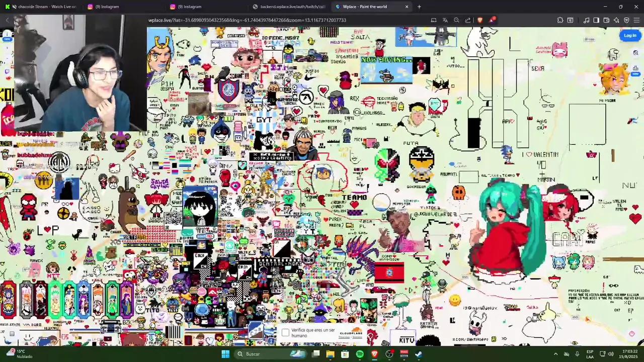Open the Windows Start menu
The image size is (644, 362).
pyautogui.click(x=225, y=354)
